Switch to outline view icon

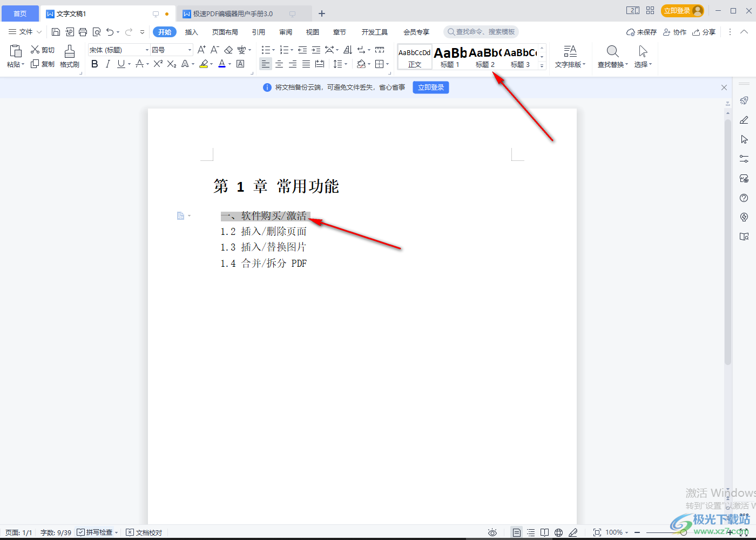click(531, 532)
